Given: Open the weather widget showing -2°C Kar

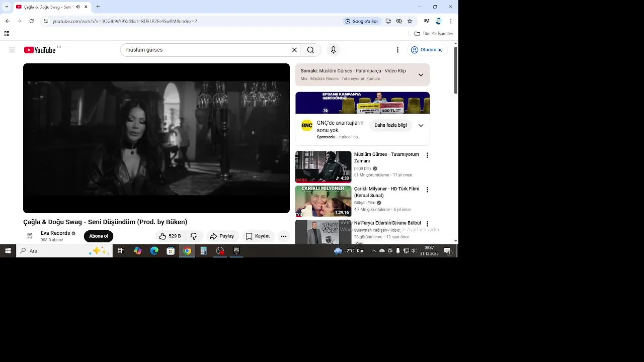Looking at the screenshot, I should coord(349,251).
